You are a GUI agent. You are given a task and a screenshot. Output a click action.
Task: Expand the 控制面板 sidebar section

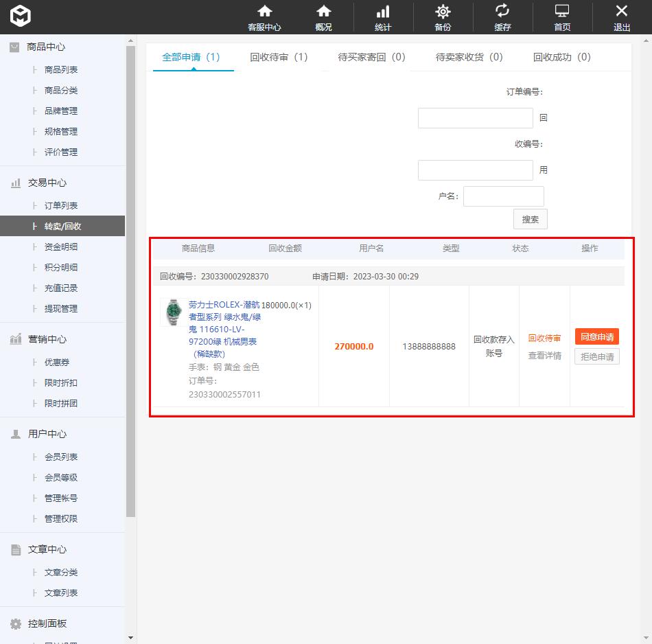click(47, 623)
